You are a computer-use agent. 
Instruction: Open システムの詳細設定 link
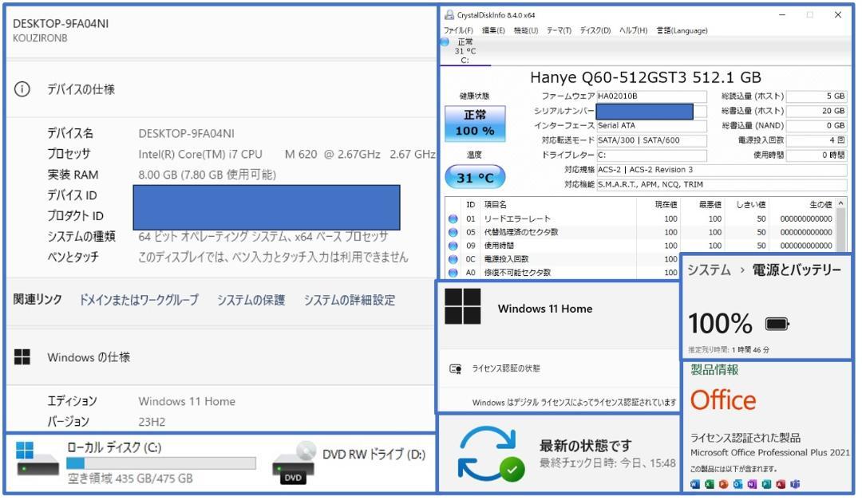click(x=350, y=301)
